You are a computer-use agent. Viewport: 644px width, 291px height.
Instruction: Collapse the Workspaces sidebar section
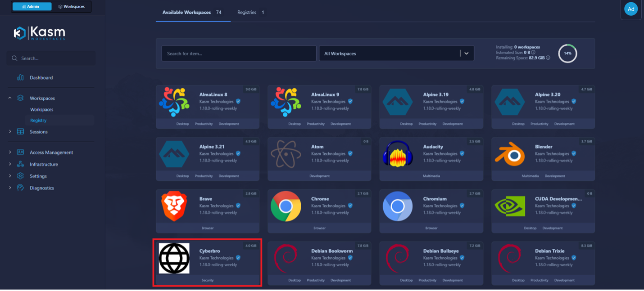(10, 98)
